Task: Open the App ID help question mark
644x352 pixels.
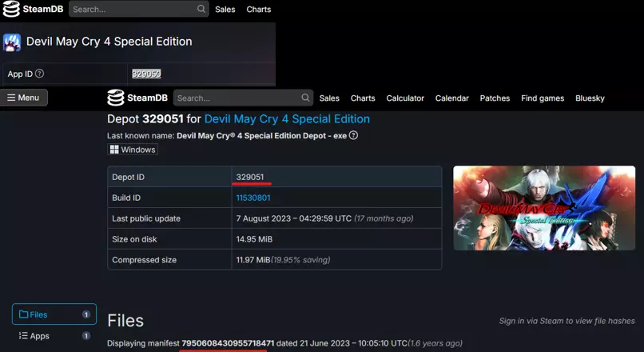Action: 39,74
